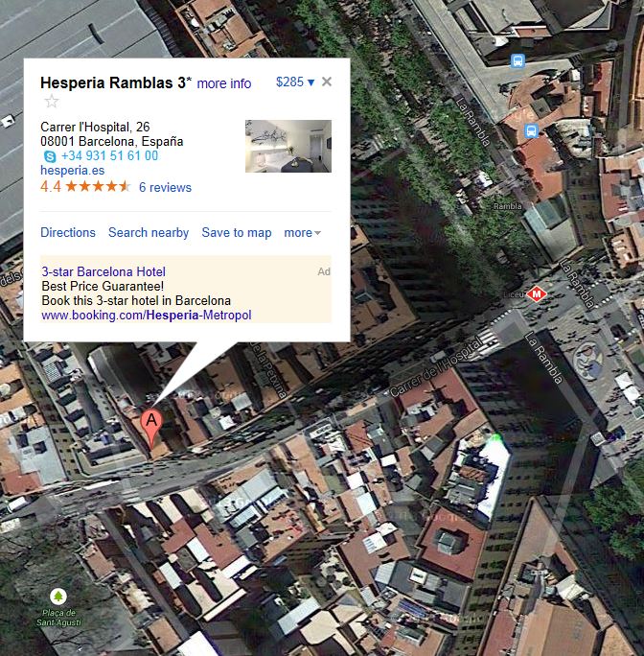Click the 4.4 star rating

coord(85,187)
